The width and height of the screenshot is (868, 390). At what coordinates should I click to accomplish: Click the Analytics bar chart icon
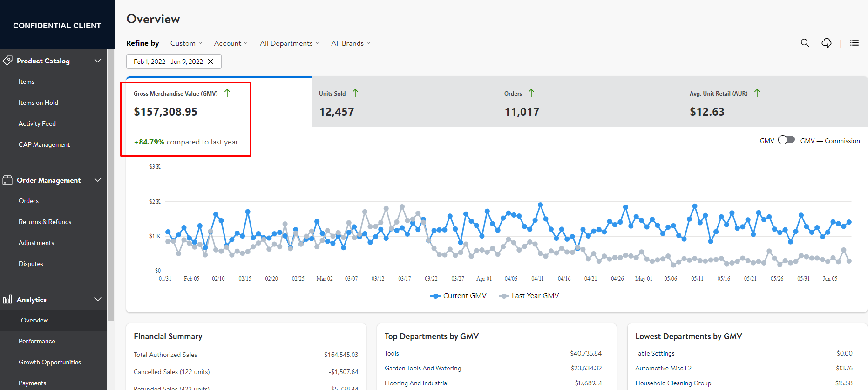(x=7, y=300)
